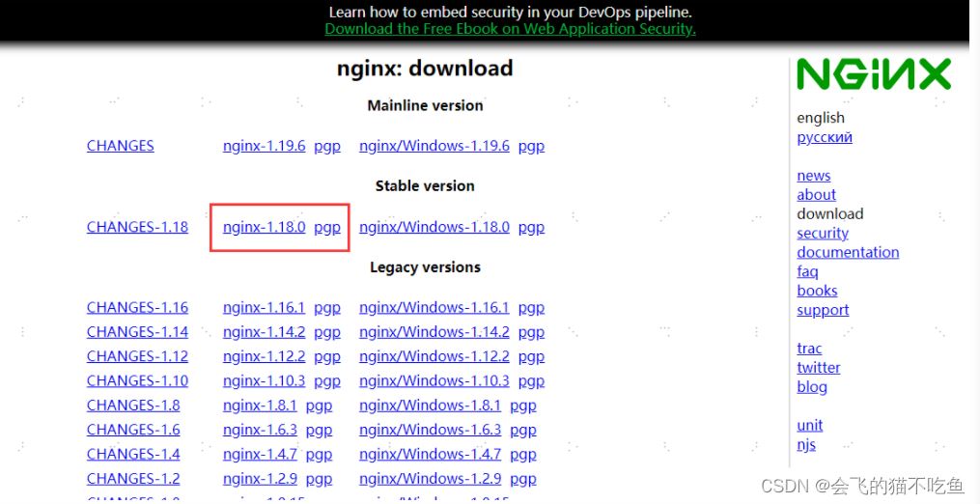Download nginx-1.10.3
The width and height of the screenshot is (980, 504).
click(x=264, y=380)
